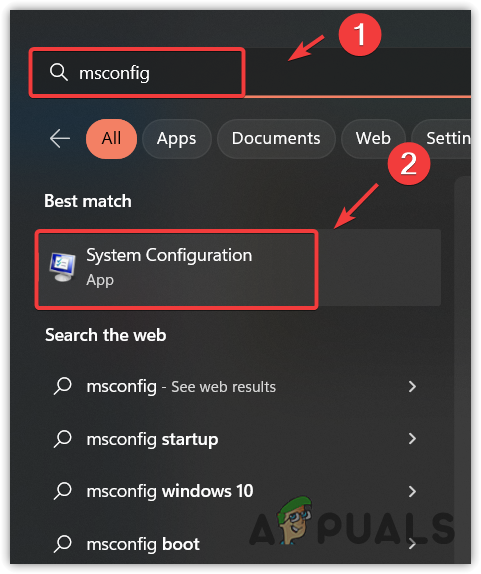The image size is (481, 574).
Task: Click the 'App' label under System Configuration
Action: tap(100, 280)
